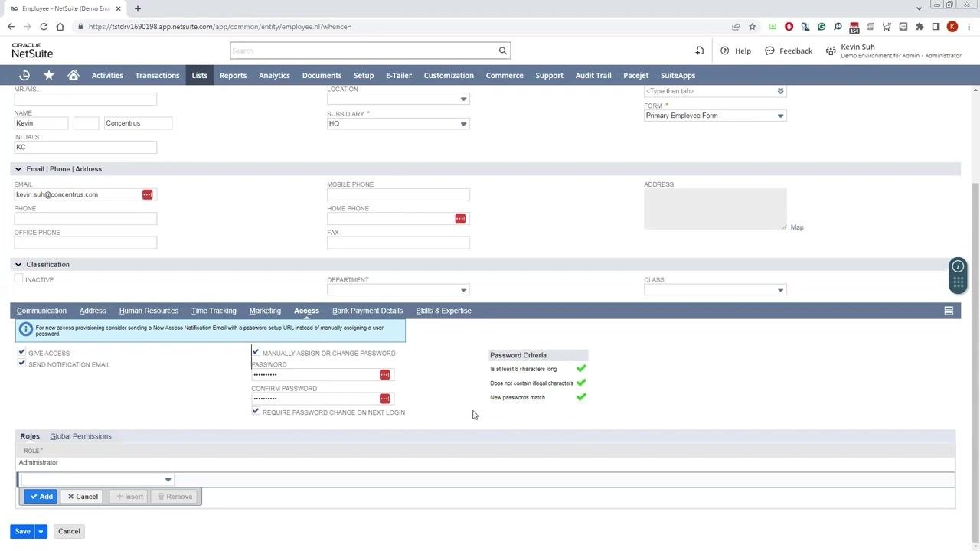Open the subtab layout menu icon
Image resolution: width=980 pixels, height=551 pixels.
tap(949, 311)
